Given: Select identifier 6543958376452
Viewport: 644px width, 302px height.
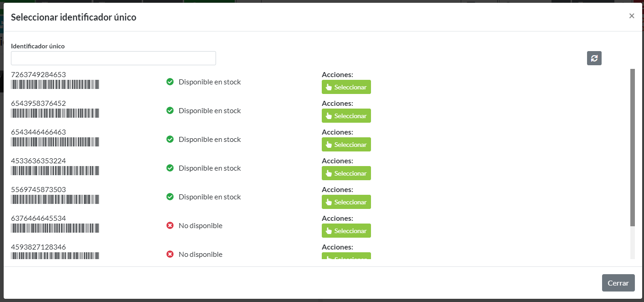Looking at the screenshot, I should 346,116.
